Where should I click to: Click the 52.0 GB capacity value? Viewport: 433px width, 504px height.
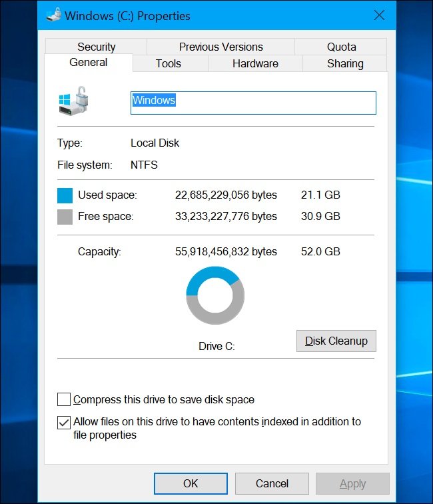point(320,251)
